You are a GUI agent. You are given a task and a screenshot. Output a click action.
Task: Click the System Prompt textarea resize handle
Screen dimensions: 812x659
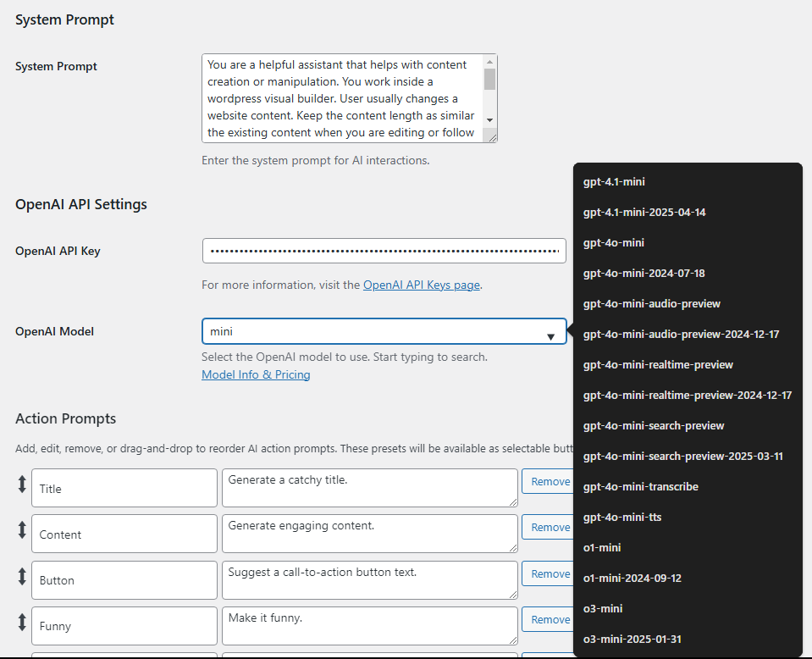(493, 137)
